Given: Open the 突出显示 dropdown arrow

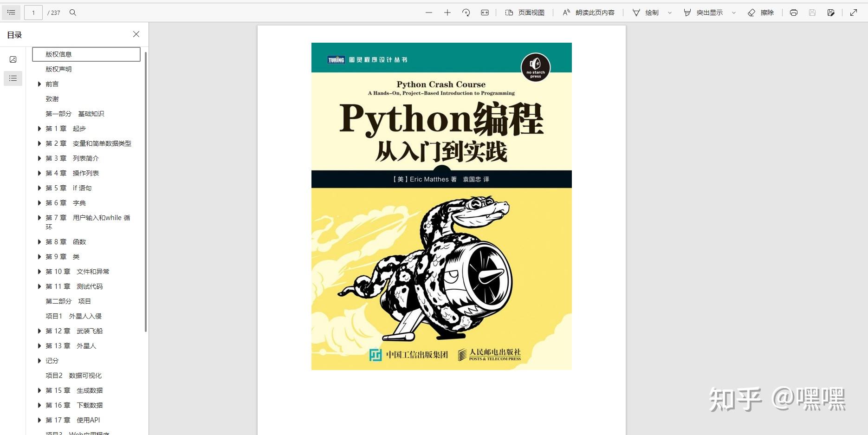Looking at the screenshot, I should click(734, 13).
